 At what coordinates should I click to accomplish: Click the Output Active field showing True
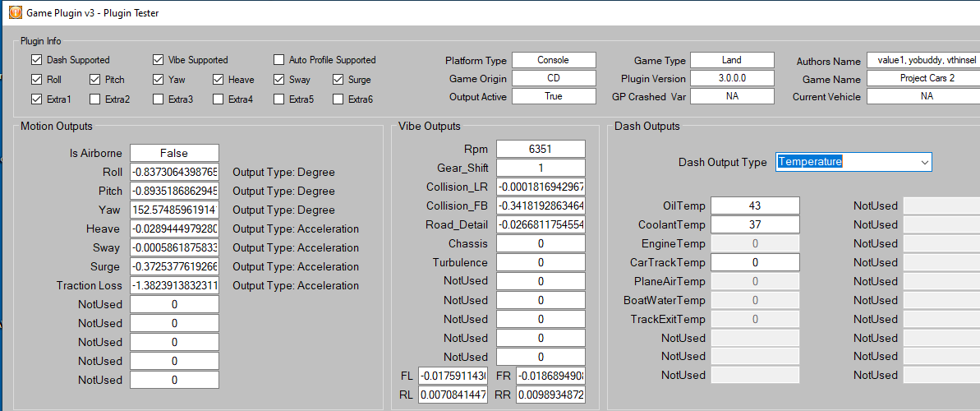554,96
